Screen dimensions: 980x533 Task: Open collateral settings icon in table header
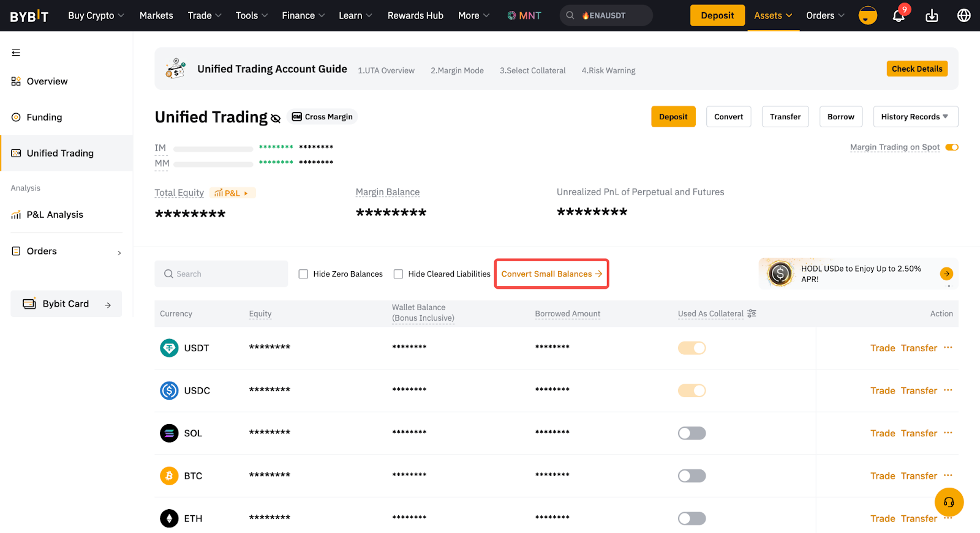(x=752, y=313)
